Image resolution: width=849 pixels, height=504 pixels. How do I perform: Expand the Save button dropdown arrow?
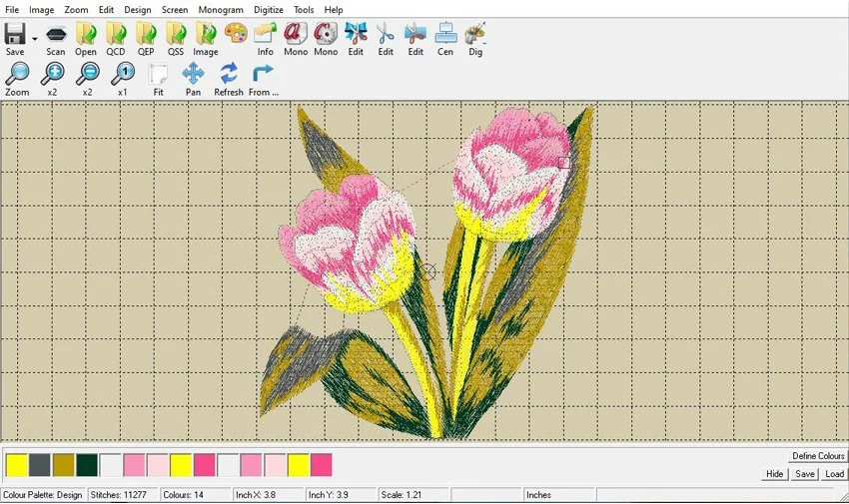pos(35,39)
